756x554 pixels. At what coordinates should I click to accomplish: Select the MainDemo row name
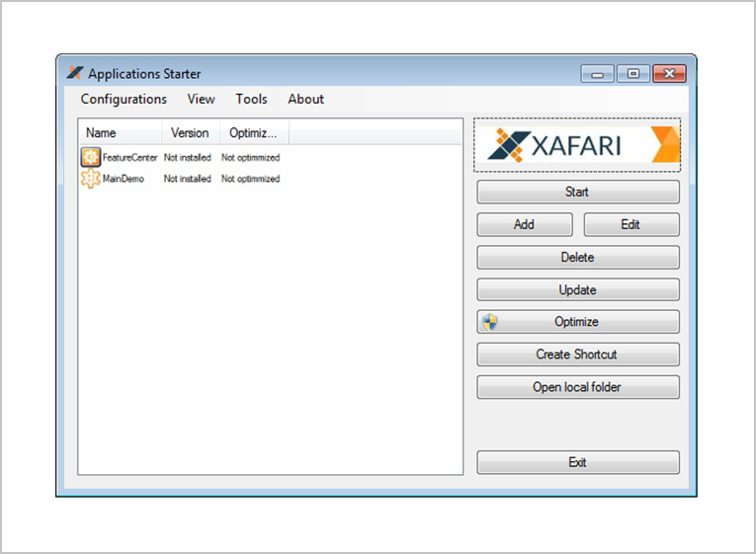click(x=123, y=179)
